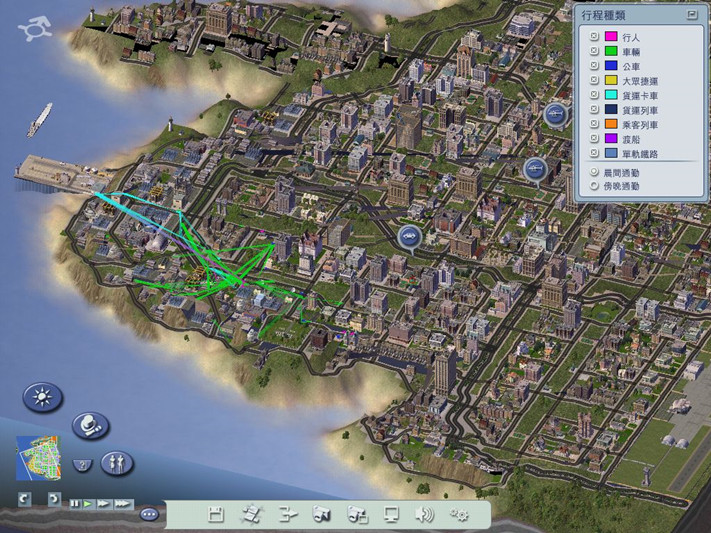Switch to Mayor mode top hat button
The height and width of the screenshot is (533, 711).
coord(90,425)
